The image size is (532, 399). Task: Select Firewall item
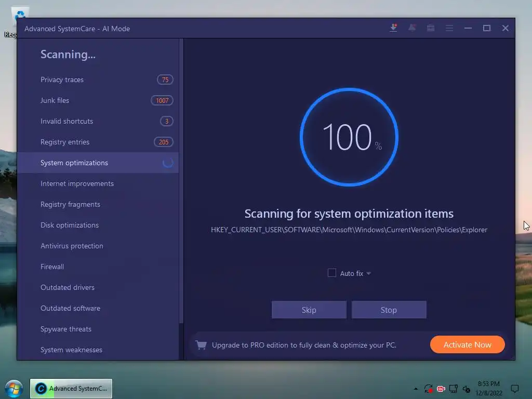point(98,267)
